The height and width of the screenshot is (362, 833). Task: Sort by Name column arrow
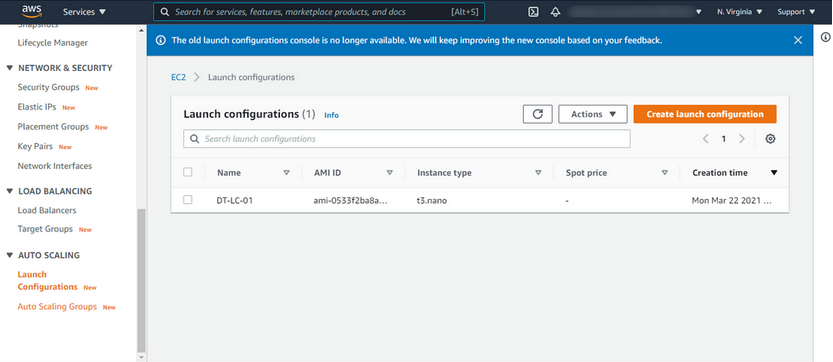[x=286, y=173]
